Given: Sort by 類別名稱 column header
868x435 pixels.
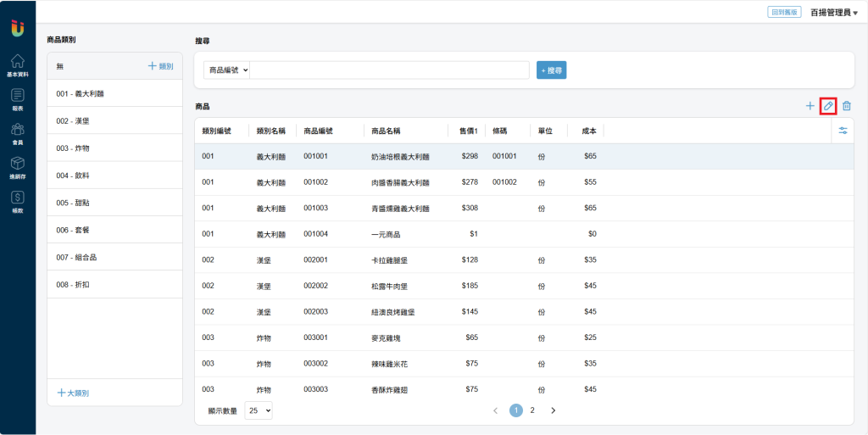Looking at the screenshot, I should [x=270, y=131].
